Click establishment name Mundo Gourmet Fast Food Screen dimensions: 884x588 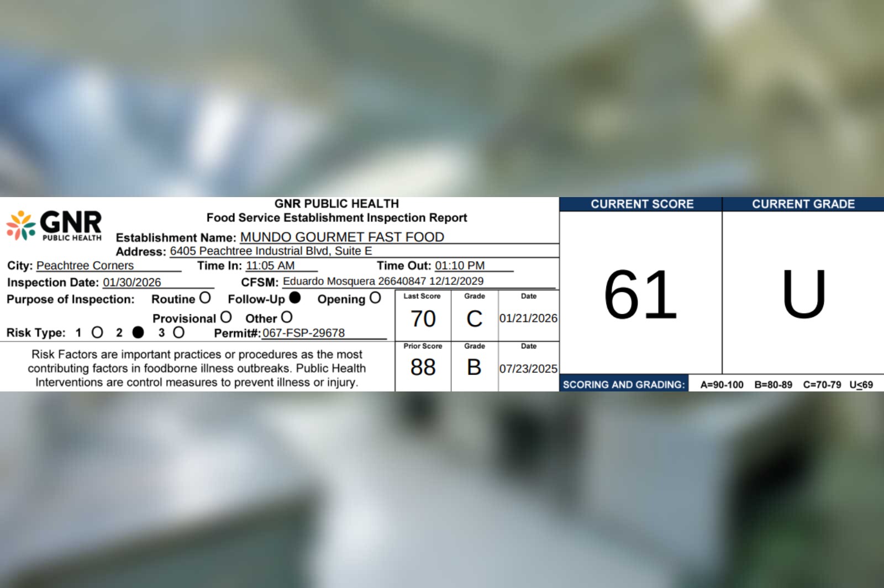[x=342, y=237]
